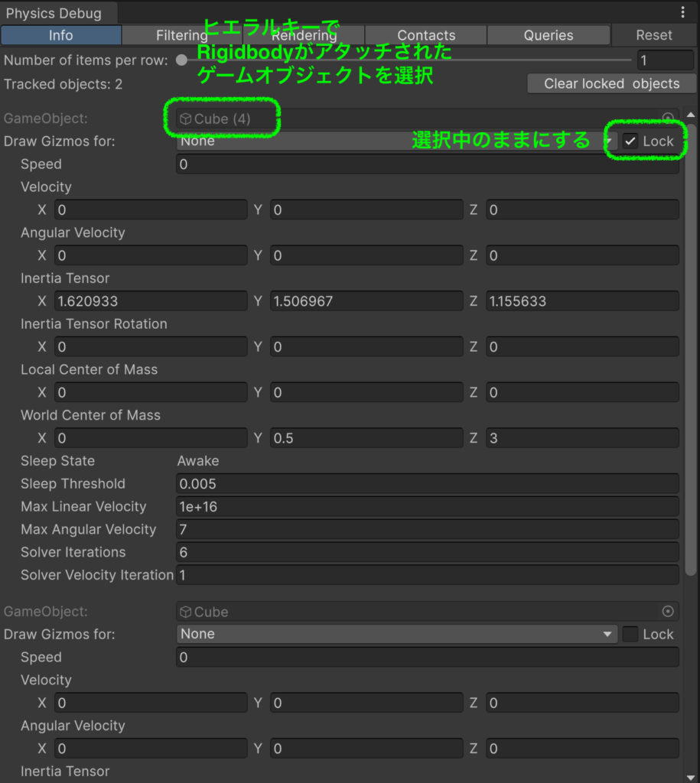Click the items per row value field showing 1

(665, 60)
